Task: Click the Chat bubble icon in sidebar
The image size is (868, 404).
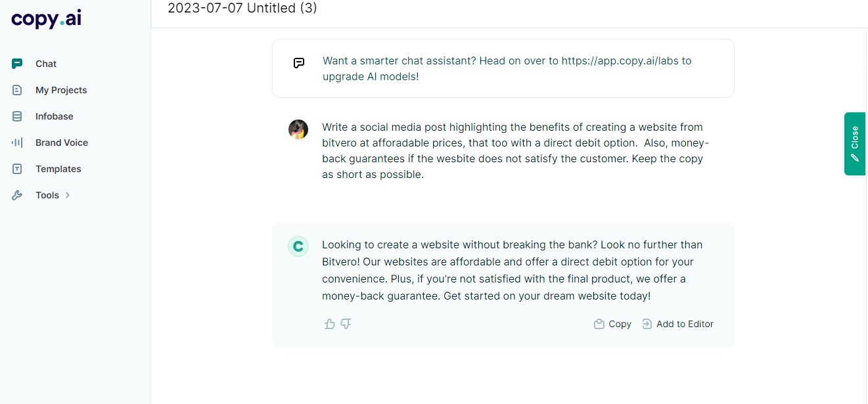Action: [17, 64]
